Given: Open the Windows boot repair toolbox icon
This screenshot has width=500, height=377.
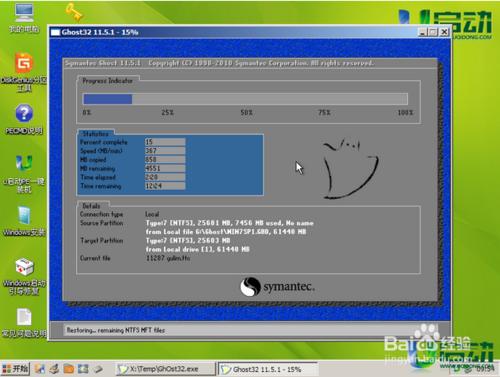Looking at the screenshot, I should 24,277.
